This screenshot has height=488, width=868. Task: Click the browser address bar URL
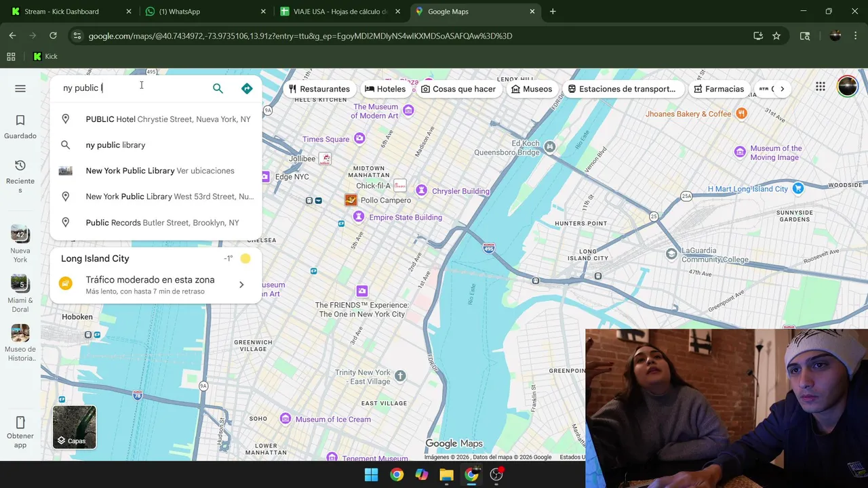click(x=300, y=36)
